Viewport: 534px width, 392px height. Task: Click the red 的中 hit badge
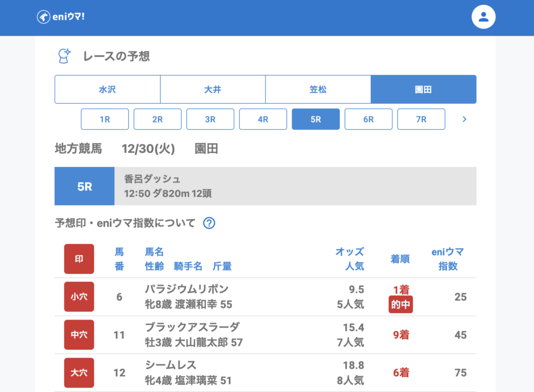point(400,305)
